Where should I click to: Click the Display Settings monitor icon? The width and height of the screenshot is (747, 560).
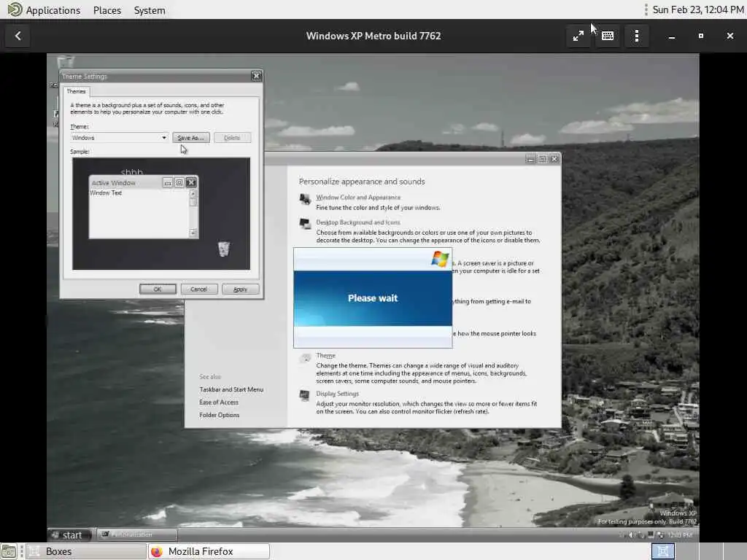(x=305, y=395)
